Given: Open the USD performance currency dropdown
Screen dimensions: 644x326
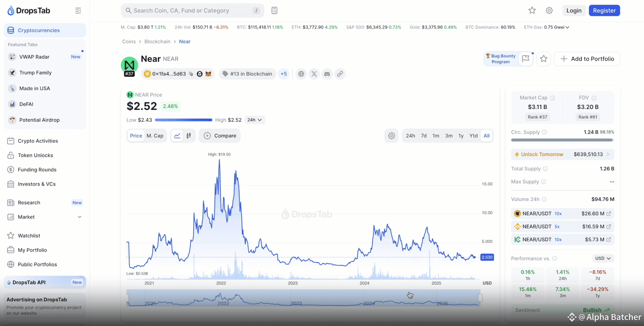Looking at the screenshot, I should (603, 258).
